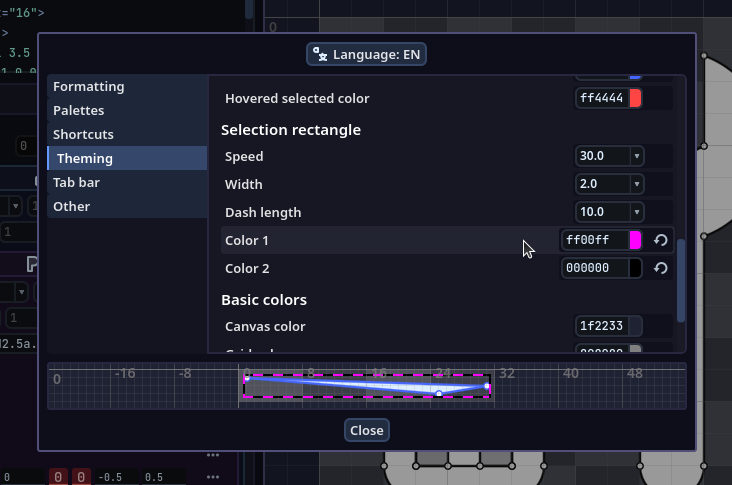732x485 pixels.
Task: Reset Color 2 to its default
Action: tap(660, 268)
